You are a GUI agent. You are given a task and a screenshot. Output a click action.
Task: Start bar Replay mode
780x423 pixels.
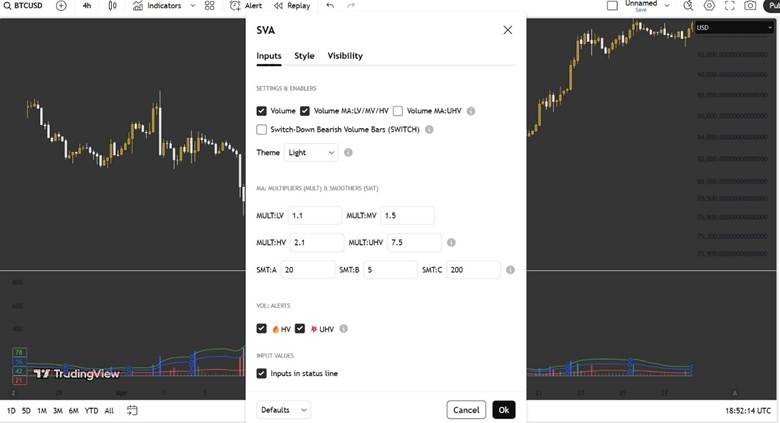[292, 5]
